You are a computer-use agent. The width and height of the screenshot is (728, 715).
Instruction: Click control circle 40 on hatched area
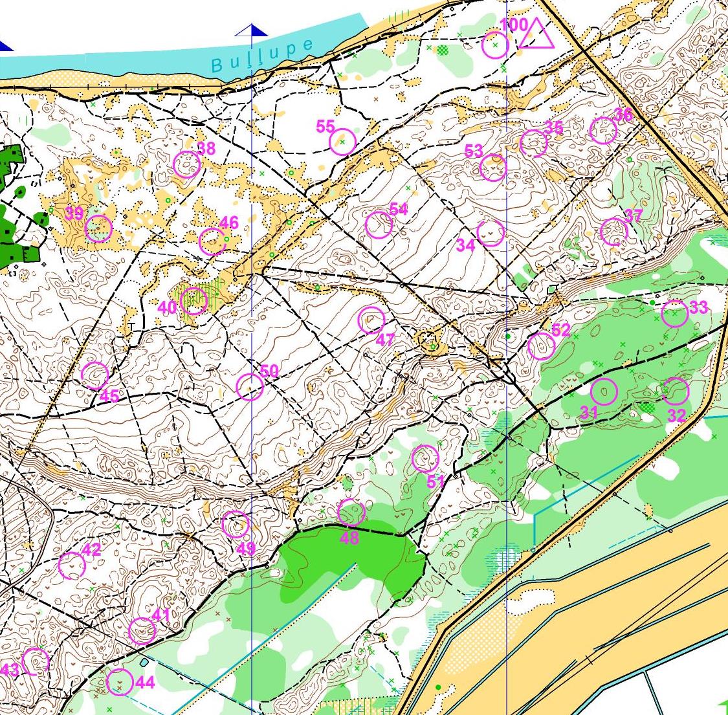[x=193, y=300]
